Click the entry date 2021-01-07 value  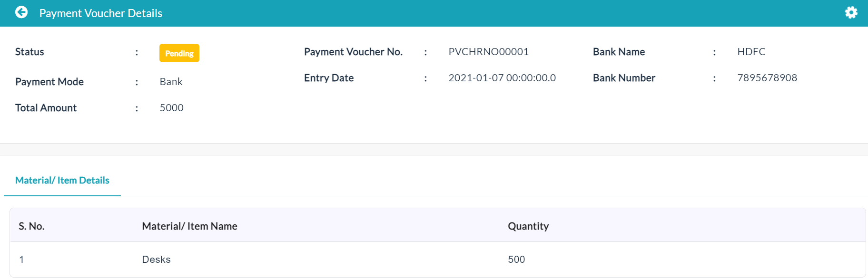click(x=502, y=78)
